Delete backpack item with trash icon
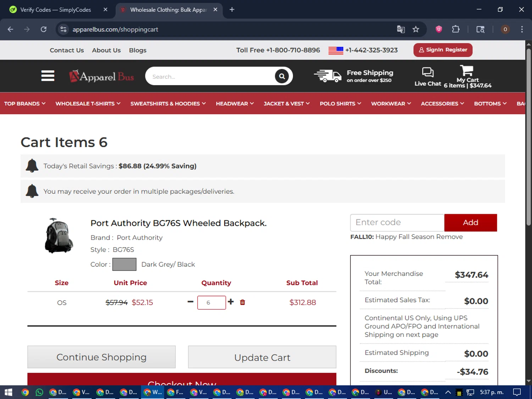 243,302
